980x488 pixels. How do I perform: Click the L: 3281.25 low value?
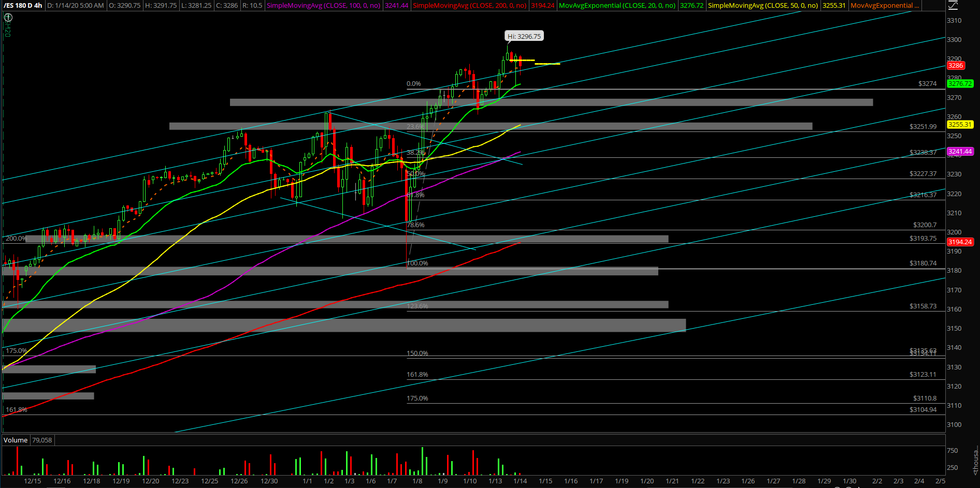196,6
